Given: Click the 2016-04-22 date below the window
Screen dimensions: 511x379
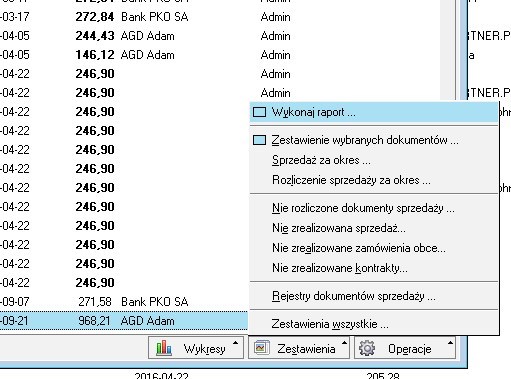Looking at the screenshot, I should coord(162,376).
